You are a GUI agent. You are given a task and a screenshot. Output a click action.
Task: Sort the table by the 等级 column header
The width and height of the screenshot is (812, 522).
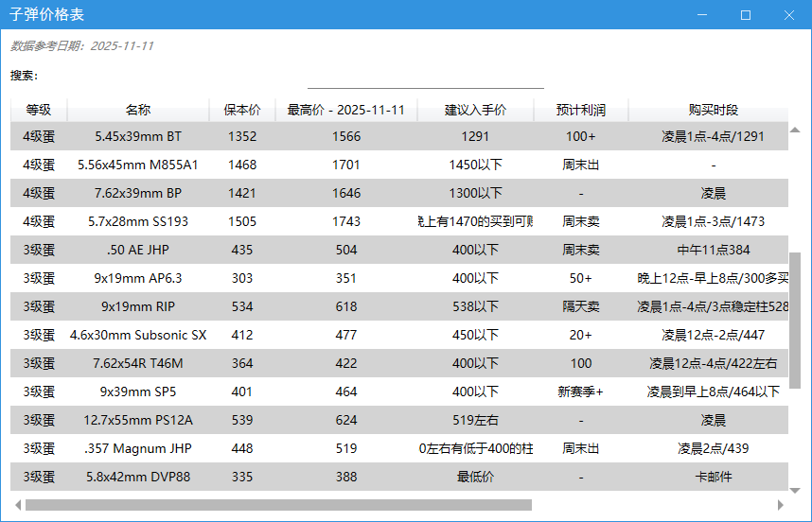[39, 110]
